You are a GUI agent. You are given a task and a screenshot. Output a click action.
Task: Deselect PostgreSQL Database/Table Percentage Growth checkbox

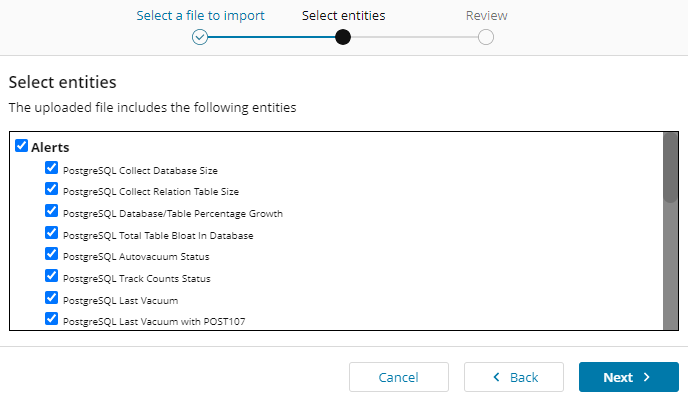(52, 211)
